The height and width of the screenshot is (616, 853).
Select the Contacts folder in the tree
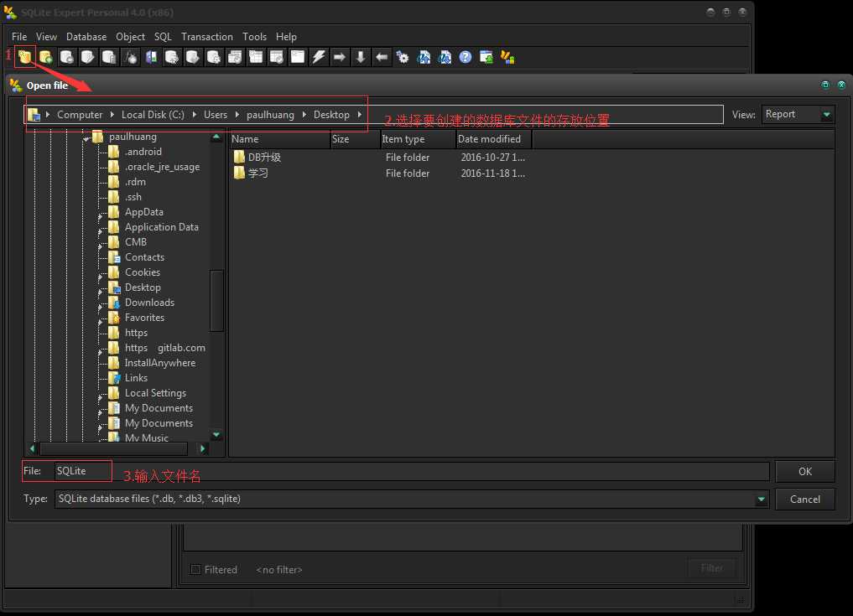point(145,257)
